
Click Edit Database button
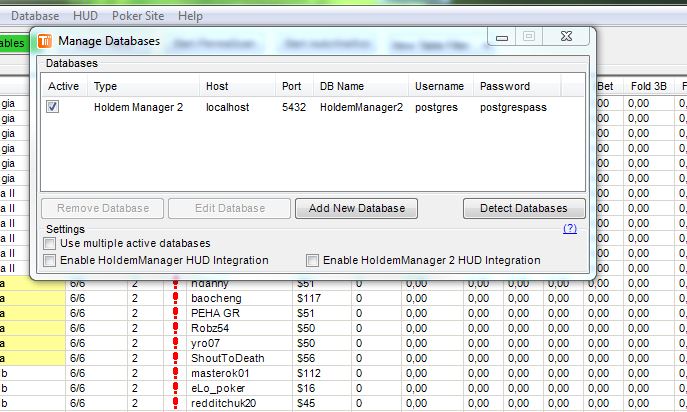(x=230, y=208)
